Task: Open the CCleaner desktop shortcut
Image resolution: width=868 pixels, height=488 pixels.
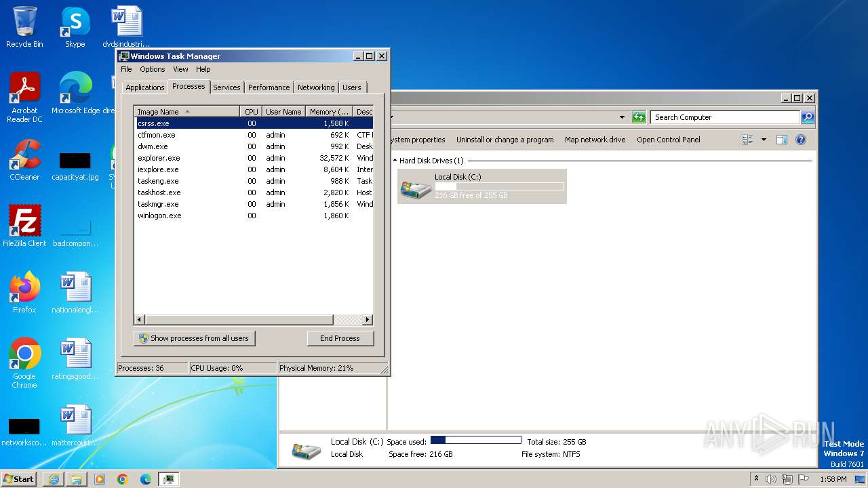Action: click(24, 160)
